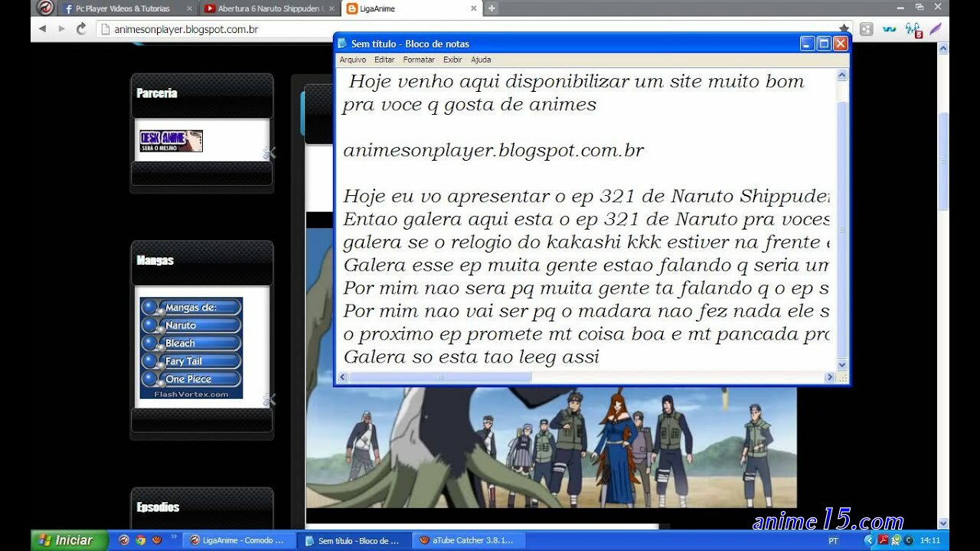Click widget tool icon beside Mangas box
Image resolution: width=980 pixels, height=551 pixels.
click(269, 399)
